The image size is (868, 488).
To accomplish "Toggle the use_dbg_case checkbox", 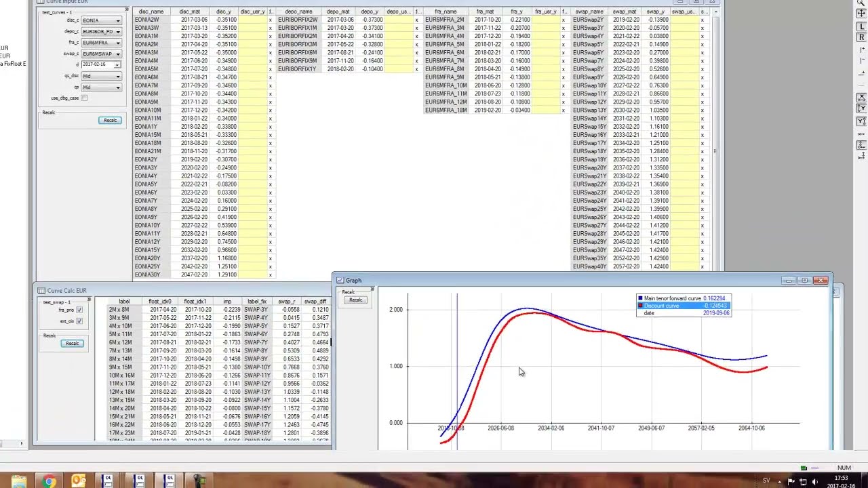I will pyautogui.click(x=84, y=98).
